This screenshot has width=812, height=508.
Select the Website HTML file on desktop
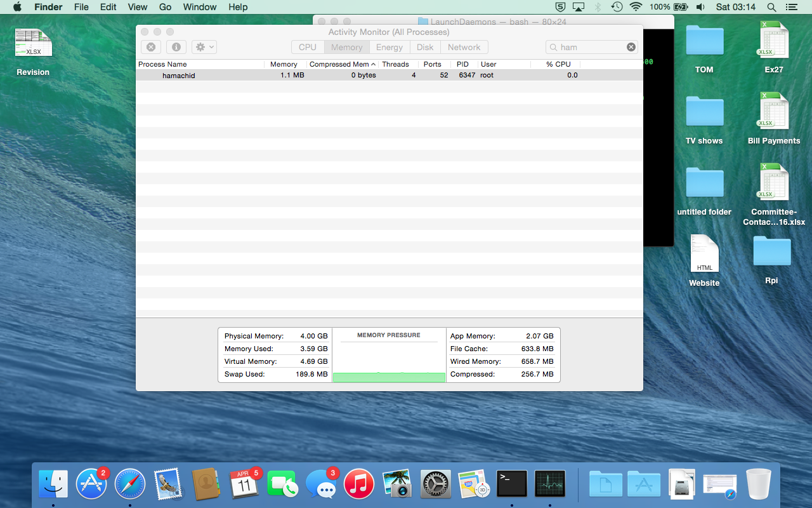704,254
